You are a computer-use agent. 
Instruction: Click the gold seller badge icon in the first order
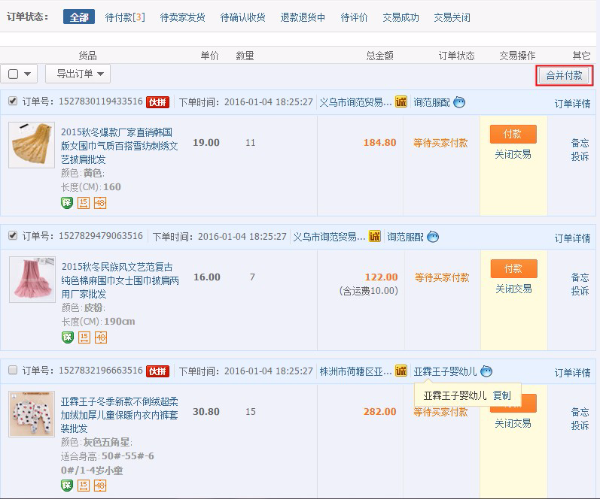click(x=401, y=102)
